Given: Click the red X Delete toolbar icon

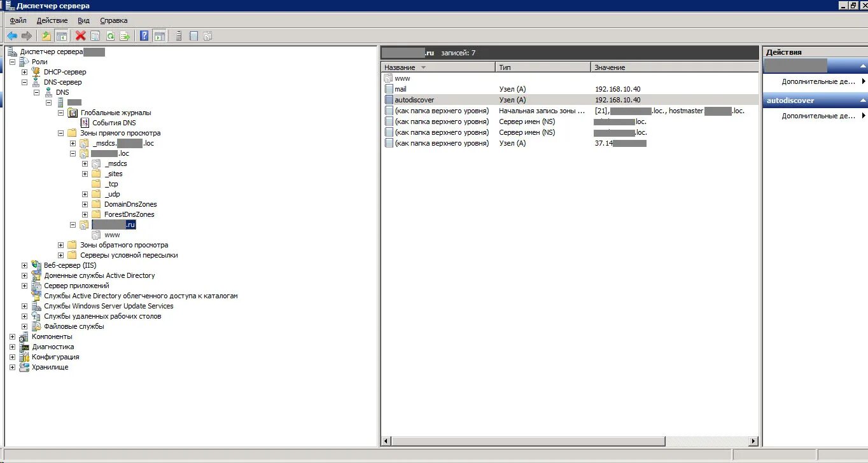Looking at the screenshot, I should [80, 36].
